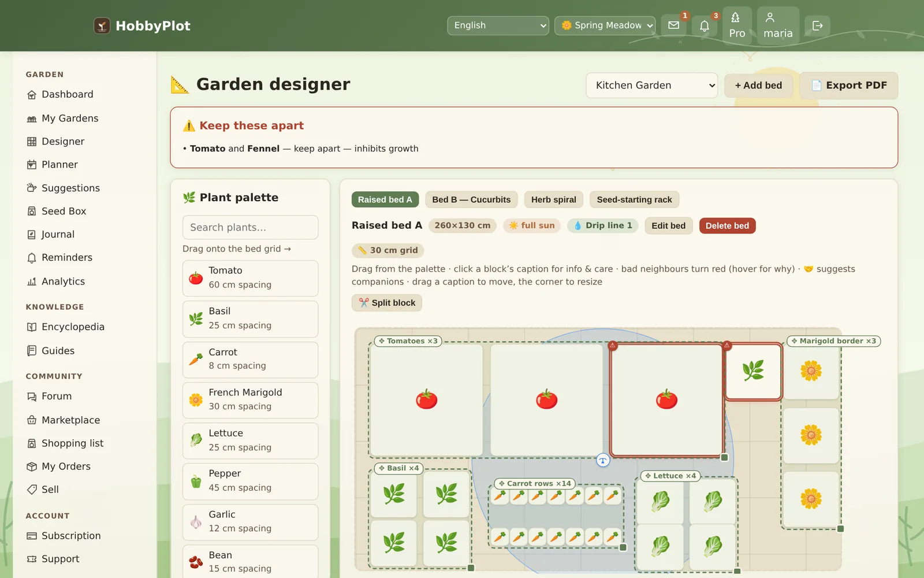Viewport: 924px width, 578px height.
Task: Select the Tomatoes ×3 block caption
Action: pyautogui.click(x=408, y=341)
